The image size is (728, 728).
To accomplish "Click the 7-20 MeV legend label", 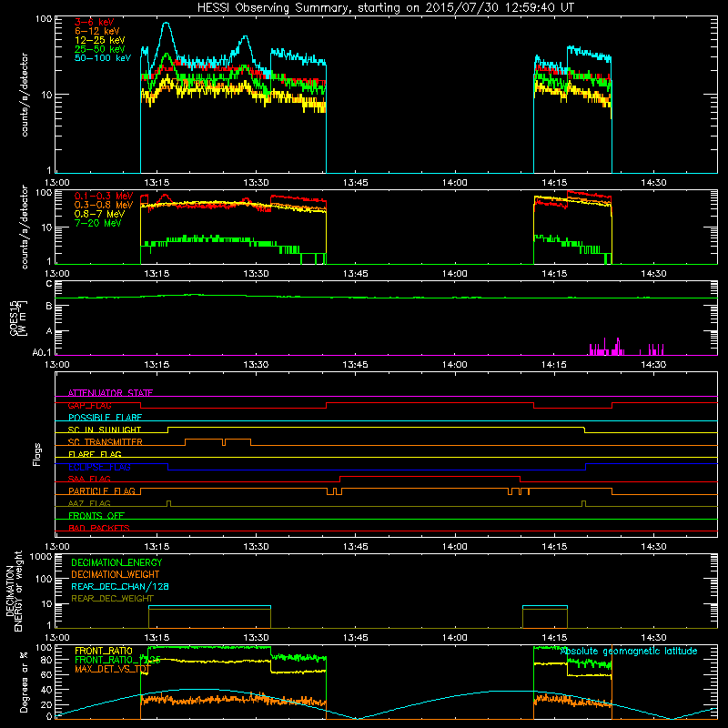I will (98, 223).
